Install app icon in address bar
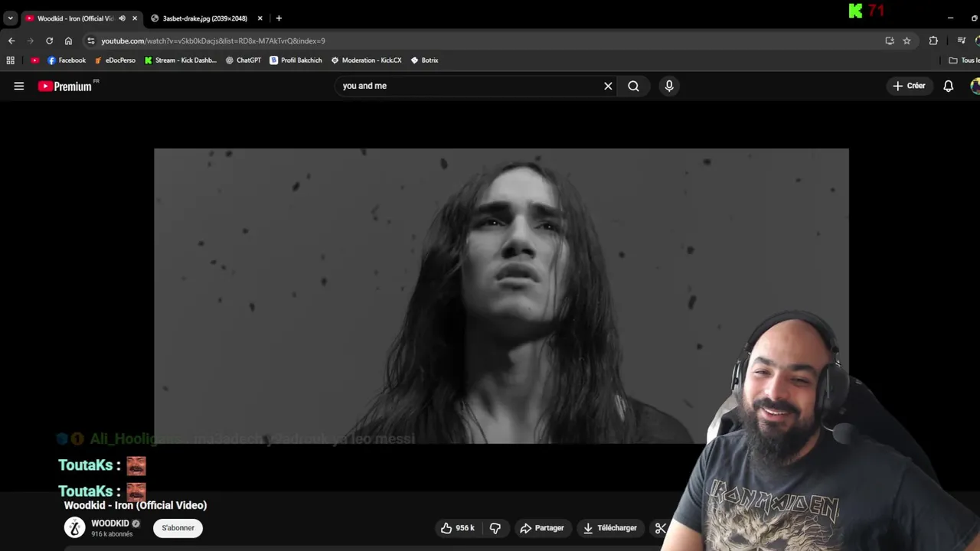The height and width of the screenshot is (551, 980). tap(890, 41)
